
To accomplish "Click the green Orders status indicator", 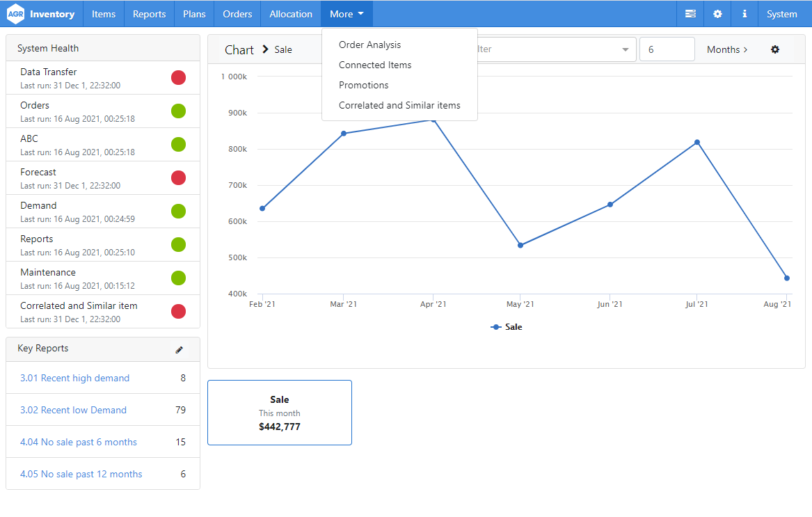I will tap(178, 111).
